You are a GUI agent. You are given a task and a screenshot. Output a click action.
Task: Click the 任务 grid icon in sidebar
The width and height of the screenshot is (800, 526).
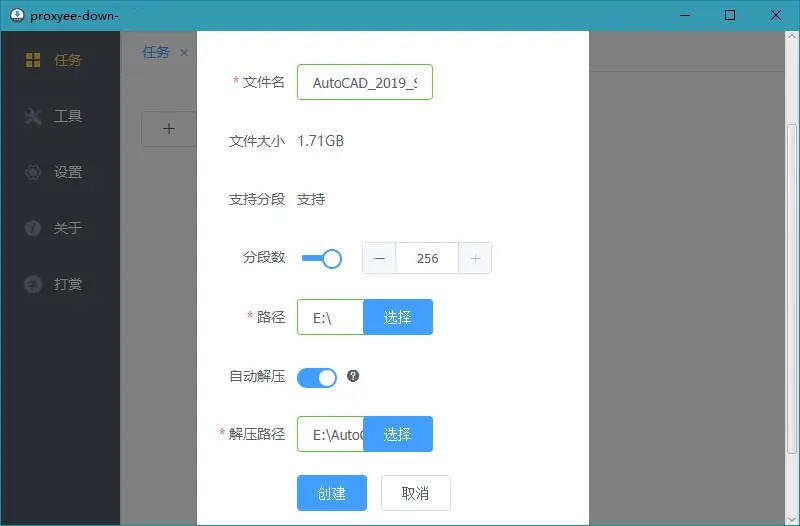[33, 60]
